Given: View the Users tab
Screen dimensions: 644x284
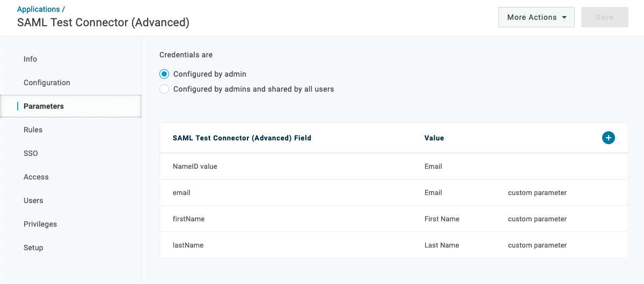Looking at the screenshot, I should coord(33,200).
